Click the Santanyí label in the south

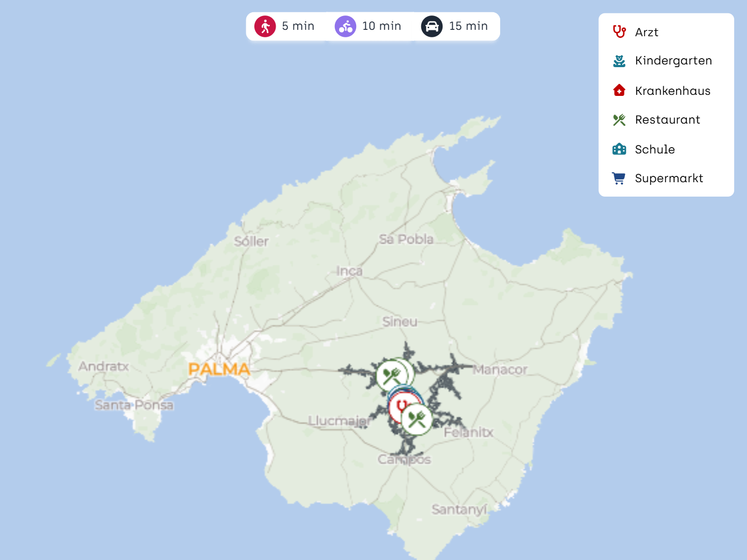[x=459, y=510]
